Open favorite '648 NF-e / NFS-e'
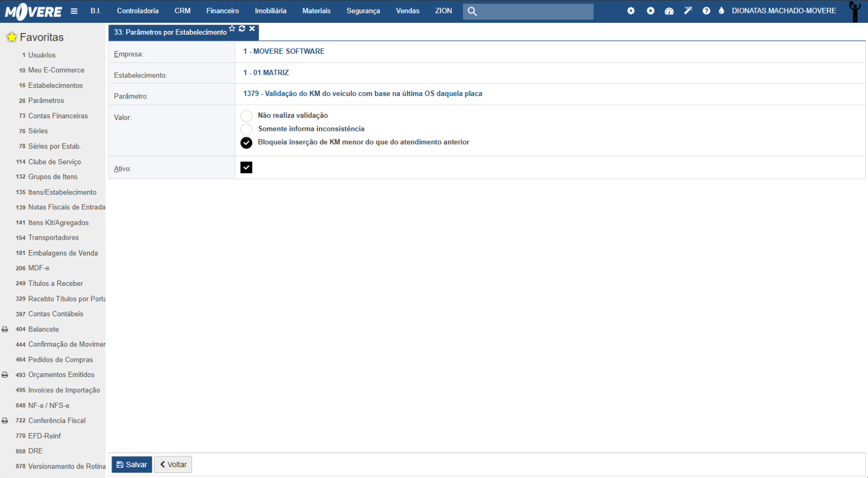 pyautogui.click(x=42, y=405)
